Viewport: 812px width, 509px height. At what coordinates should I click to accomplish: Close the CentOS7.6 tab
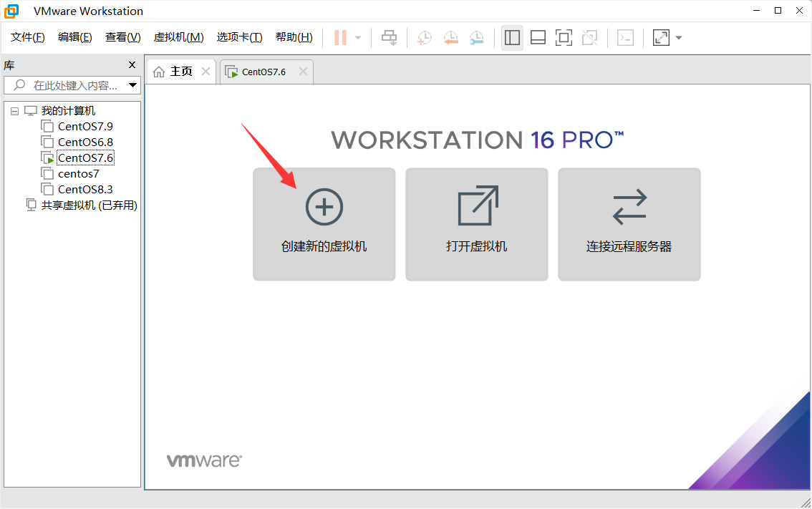click(x=304, y=72)
